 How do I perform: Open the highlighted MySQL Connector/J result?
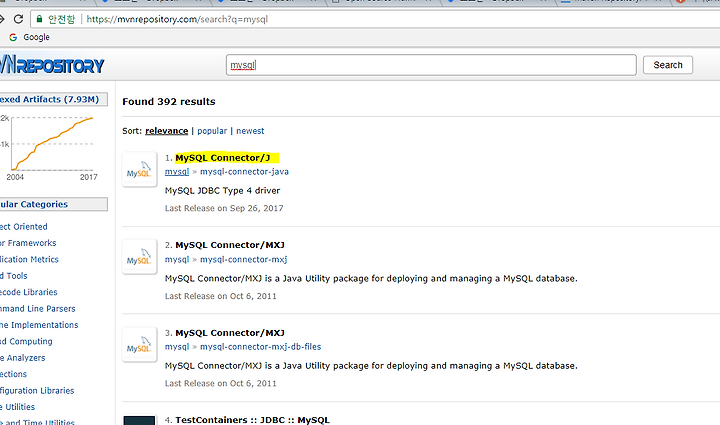pos(223,158)
